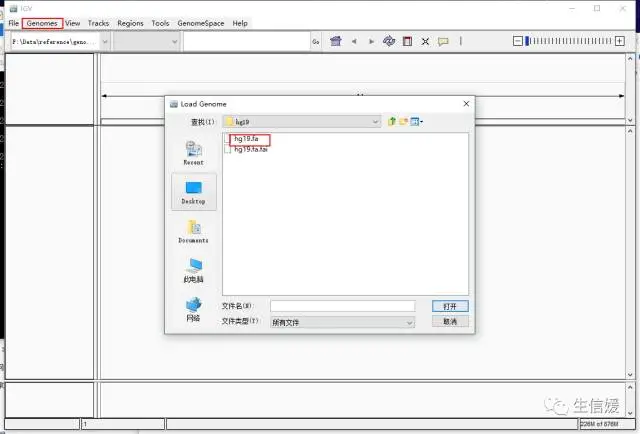The height and width of the screenshot is (434, 640).
Task: Open the Genomes menu
Action: 42,23
